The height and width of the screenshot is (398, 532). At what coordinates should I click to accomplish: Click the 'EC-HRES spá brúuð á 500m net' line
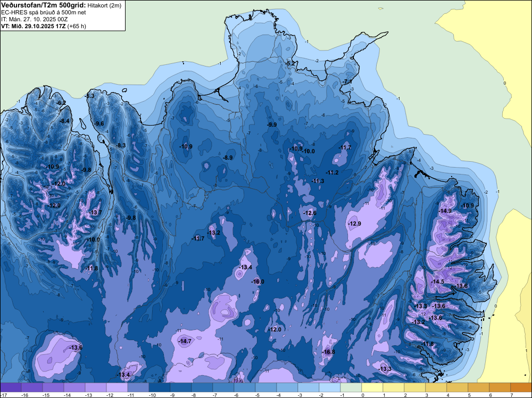pos(44,12)
